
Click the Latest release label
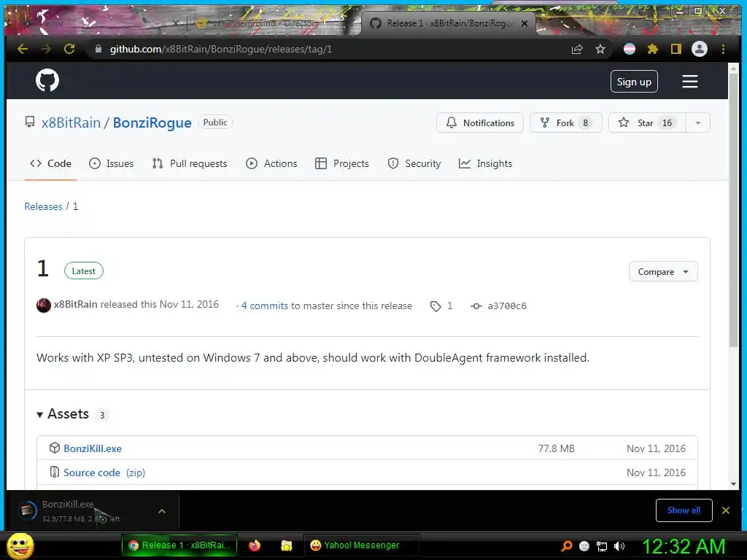coord(84,271)
